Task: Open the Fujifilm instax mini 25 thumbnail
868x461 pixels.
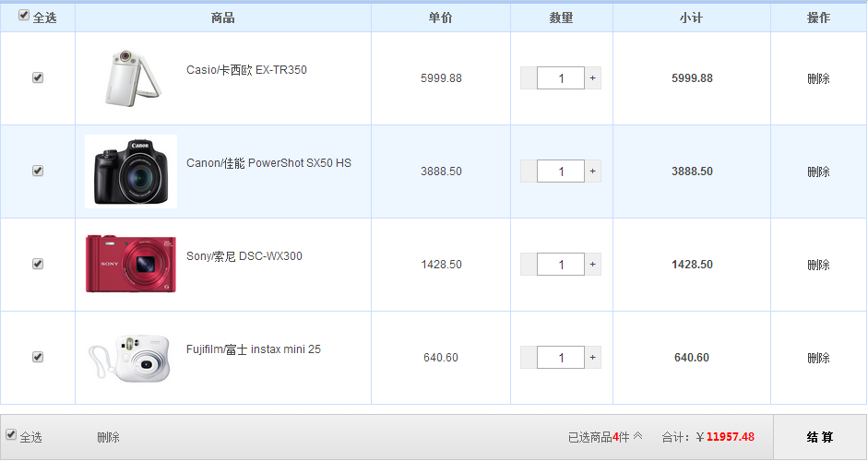Action: [129, 358]
